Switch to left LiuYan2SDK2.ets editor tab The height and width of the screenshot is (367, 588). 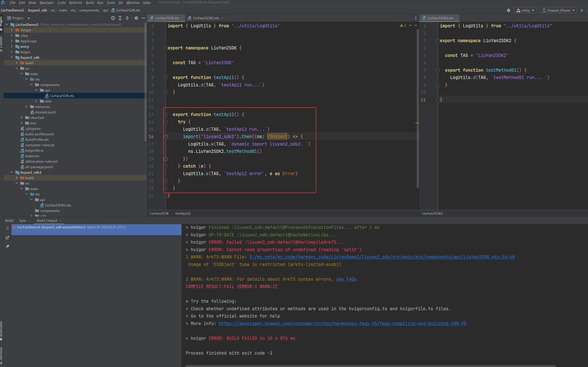pyautogui.click(x=206, y=18)
